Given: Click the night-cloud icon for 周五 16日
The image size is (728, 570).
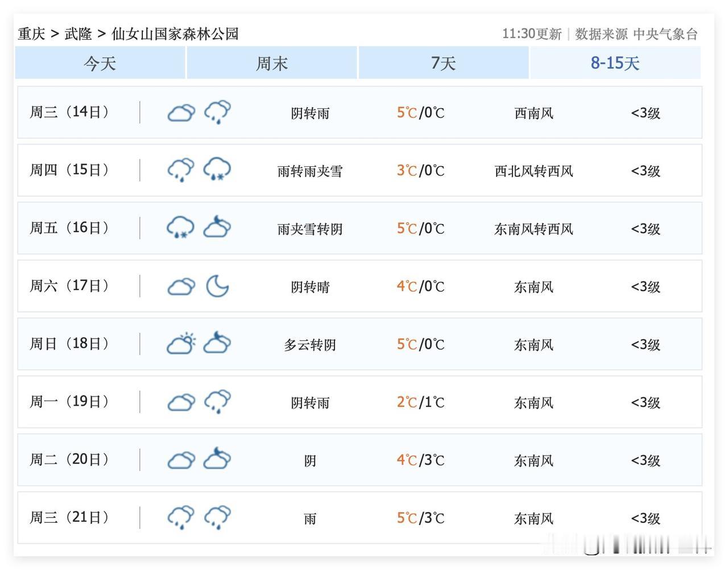Looking at the screenshot, I should pos(217,228).
